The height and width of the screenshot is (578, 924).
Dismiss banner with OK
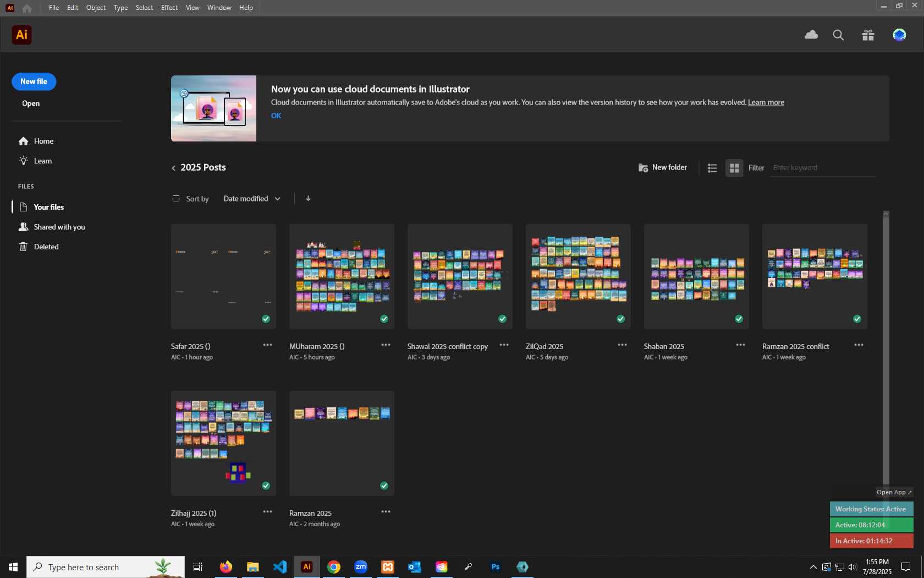coord(276,116)
